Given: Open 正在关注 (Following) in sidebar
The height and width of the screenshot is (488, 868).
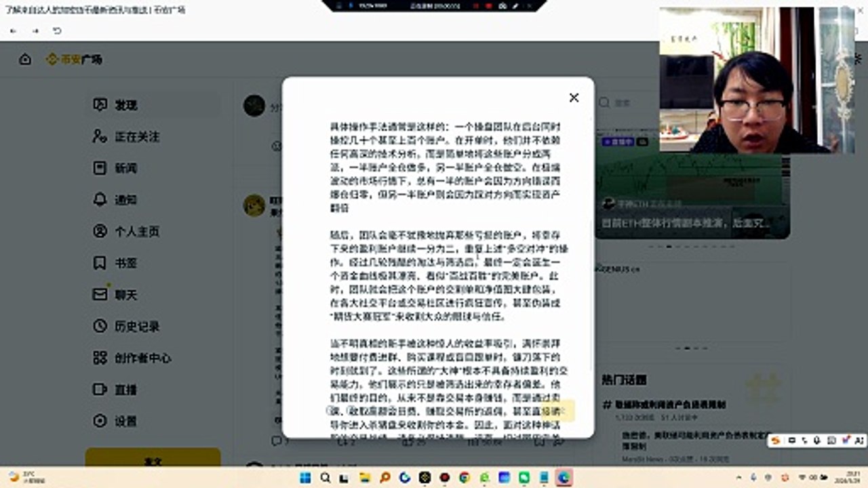Looking at the screenshot, I should point(154,136).
